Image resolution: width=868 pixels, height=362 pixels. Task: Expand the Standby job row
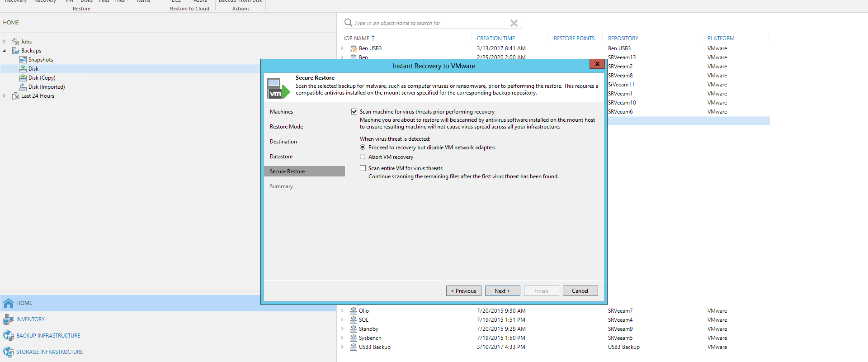coord(342,329)
